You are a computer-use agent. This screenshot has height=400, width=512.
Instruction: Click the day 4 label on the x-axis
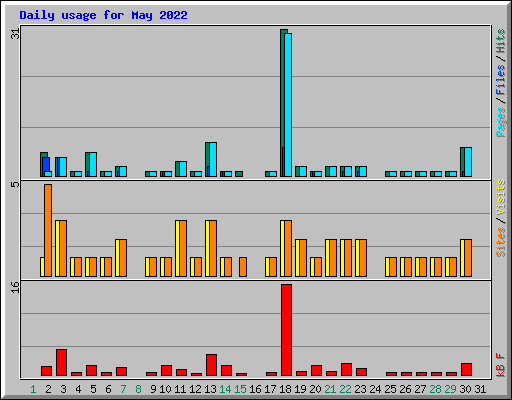(x=78, y=389)
